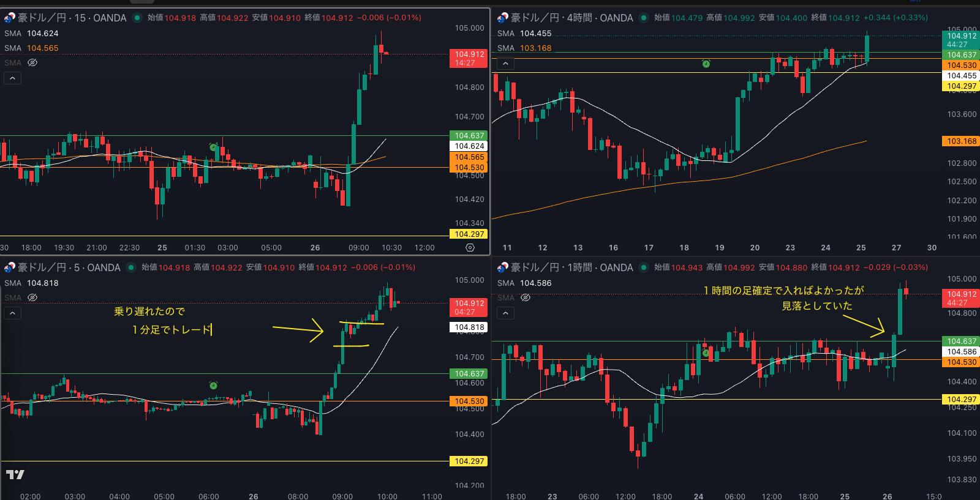Click the white 104.818 SMA price label, 5-minute chart
This screenshot has width=980, height=500.
(469, 327)
